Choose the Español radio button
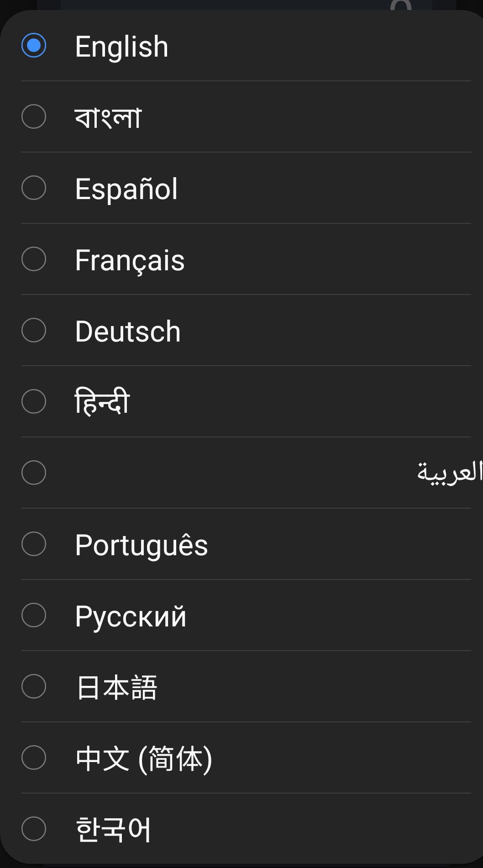 34,188
